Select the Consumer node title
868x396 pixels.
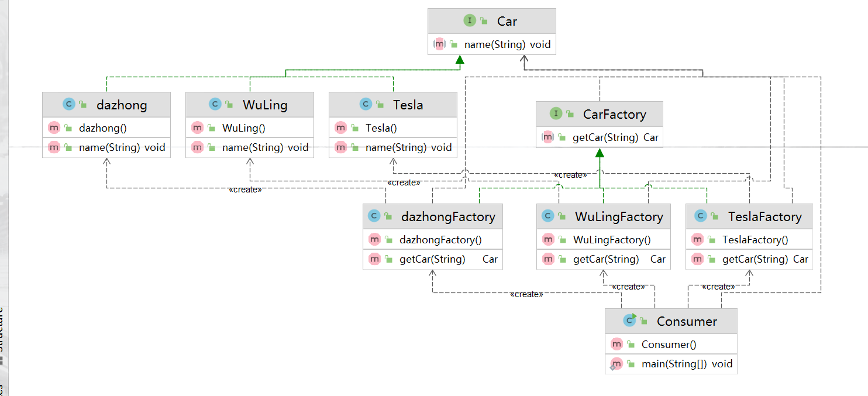tap(687, 321)
